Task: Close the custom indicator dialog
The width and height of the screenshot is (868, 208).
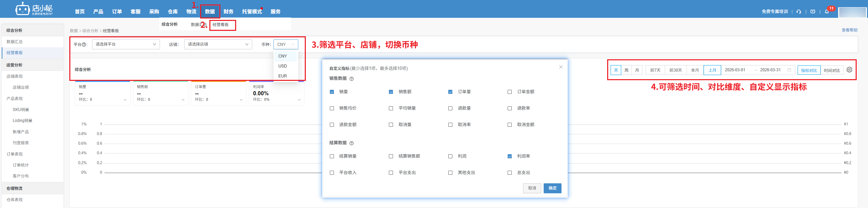Action: [x=561, y=67]
